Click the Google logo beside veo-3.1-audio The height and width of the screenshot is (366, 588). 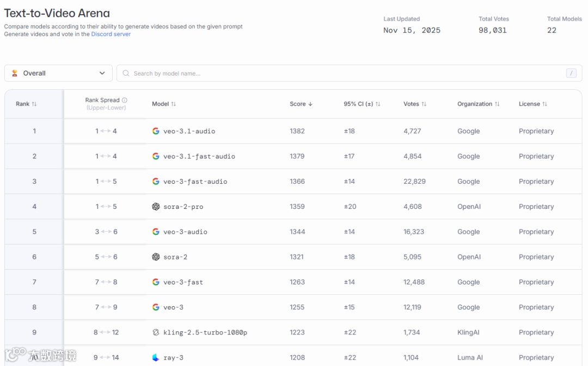tap(156, 131)
